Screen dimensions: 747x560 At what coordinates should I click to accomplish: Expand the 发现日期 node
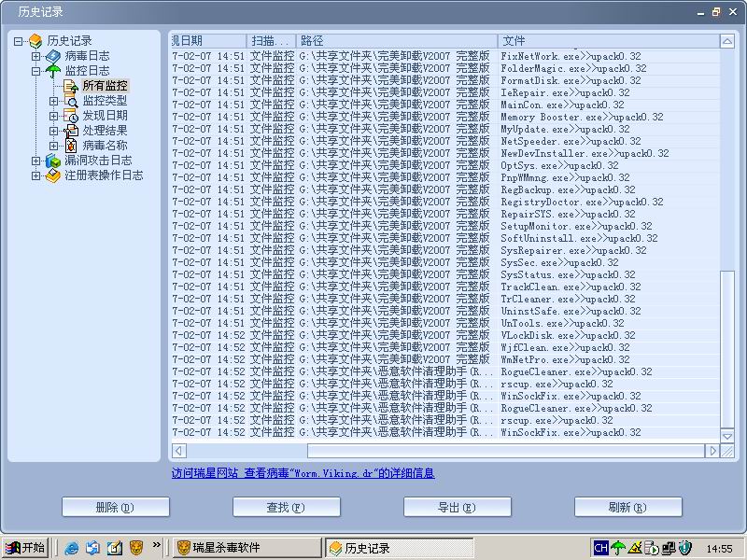point(54,116)
